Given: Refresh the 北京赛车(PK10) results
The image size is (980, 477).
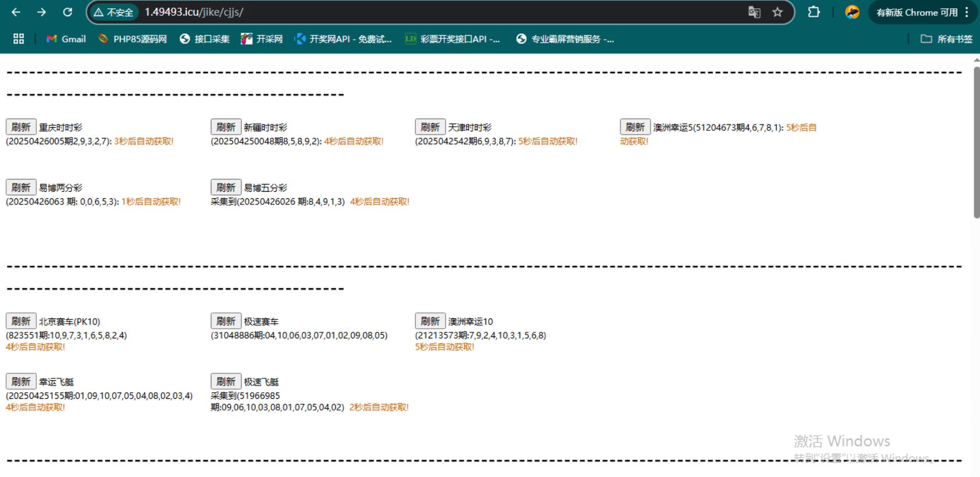Looking at the screenshot, I should [x=21, y=321].
